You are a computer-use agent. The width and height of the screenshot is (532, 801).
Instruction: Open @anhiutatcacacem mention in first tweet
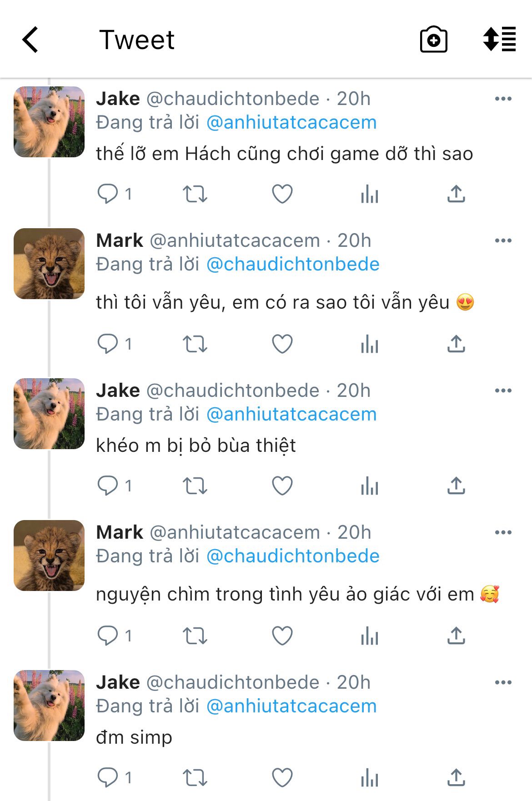(291, 122)
